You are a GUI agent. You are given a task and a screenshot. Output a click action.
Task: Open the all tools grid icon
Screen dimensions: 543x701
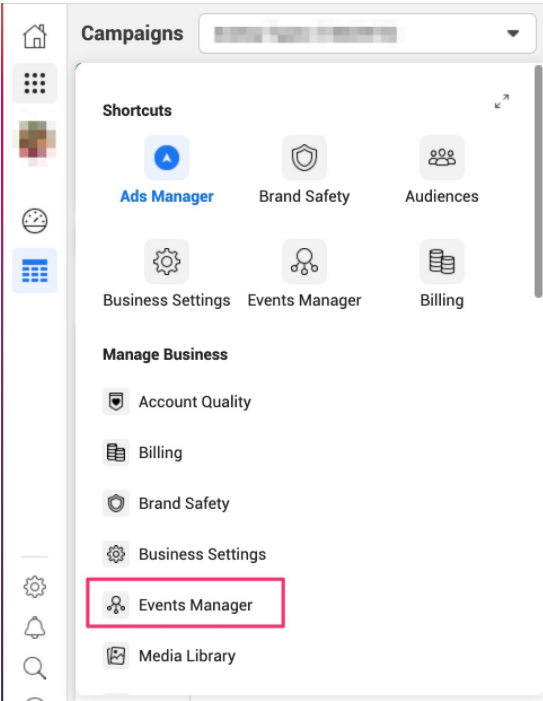point(35,83)
